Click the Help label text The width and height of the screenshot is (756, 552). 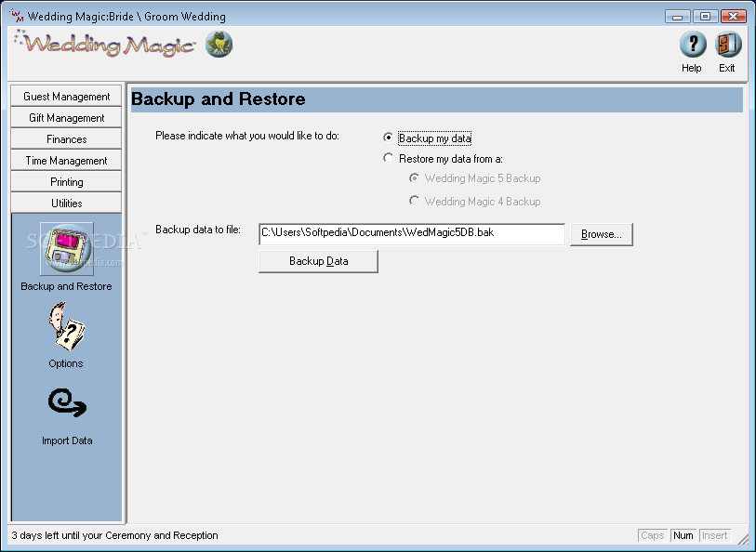[x=692, y=68]
